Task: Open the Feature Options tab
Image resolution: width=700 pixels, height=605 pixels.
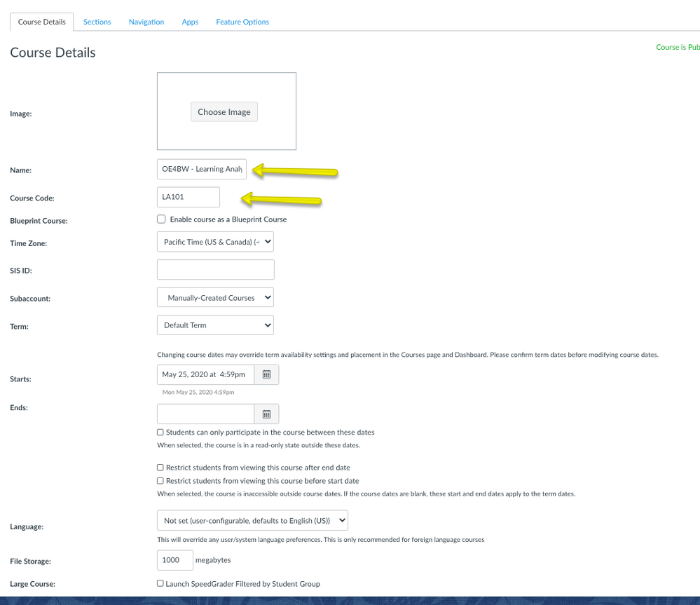Action: (x=242, y=22)
